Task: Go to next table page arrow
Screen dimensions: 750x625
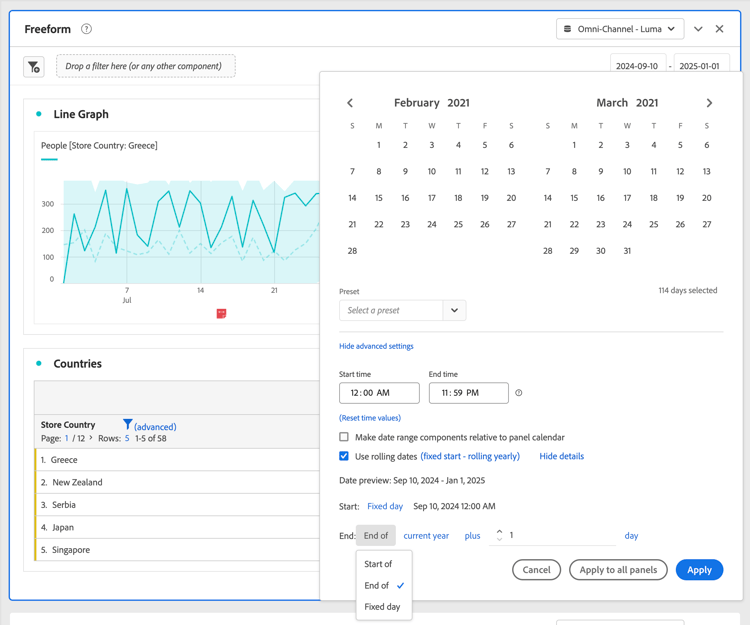Action: (90, 438)
